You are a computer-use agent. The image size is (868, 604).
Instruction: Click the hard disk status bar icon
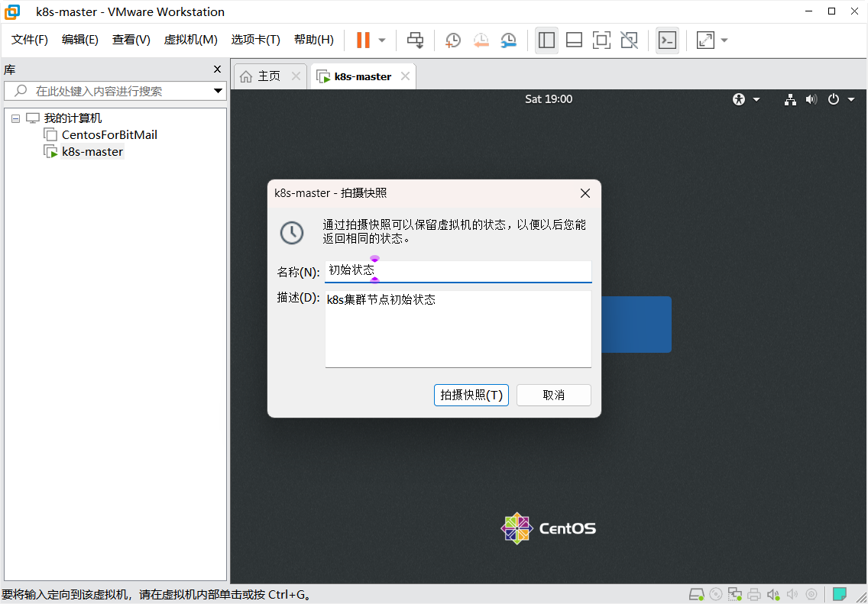696,595
